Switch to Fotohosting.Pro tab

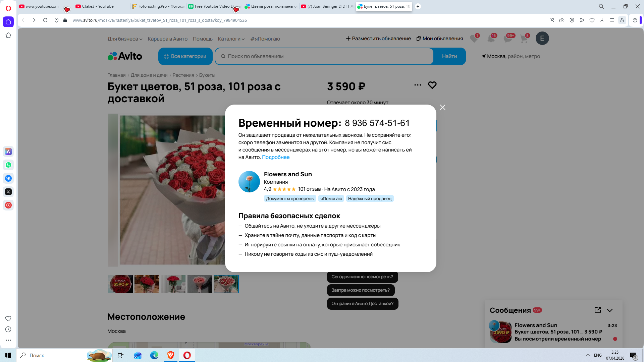[158, 6]
